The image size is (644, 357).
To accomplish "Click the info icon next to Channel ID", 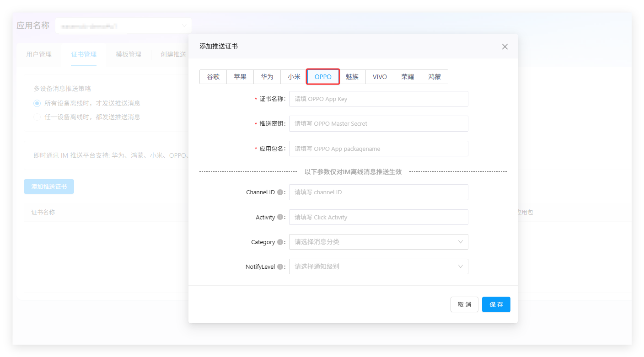I will [280, 192].
